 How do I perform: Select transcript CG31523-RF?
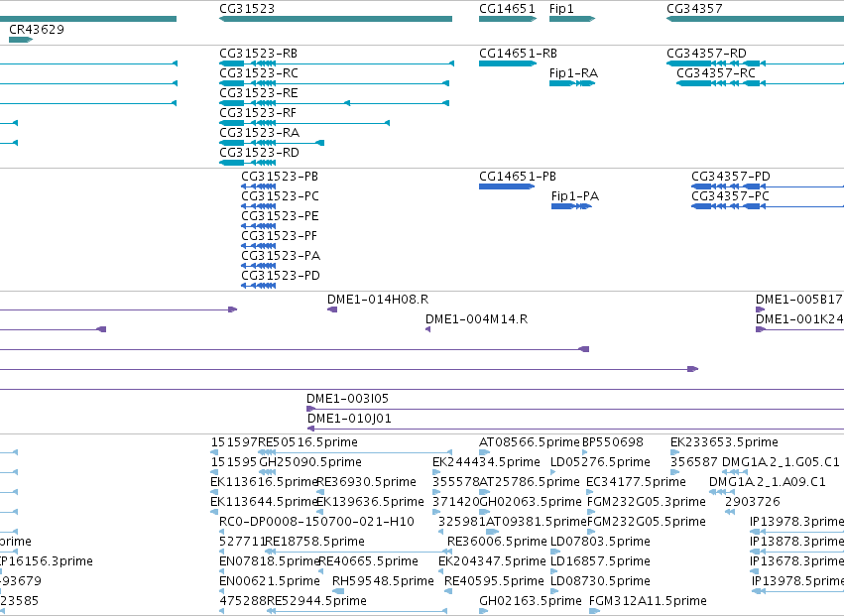tap(258, 113)
